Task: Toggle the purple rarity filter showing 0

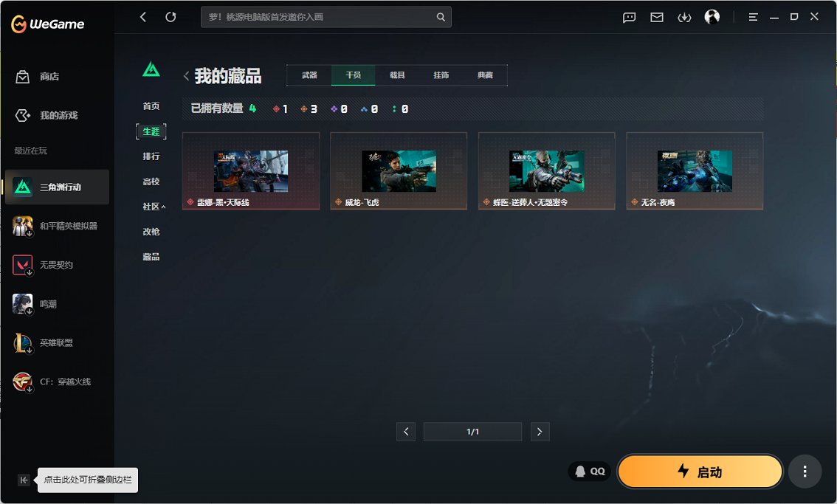Action: click(337, 108)
